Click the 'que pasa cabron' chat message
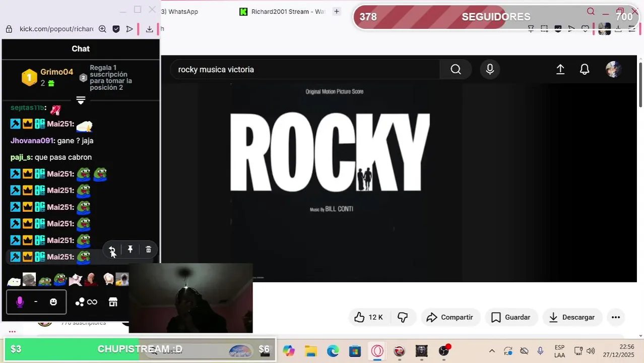644x363 pixels. coord(63,157)
